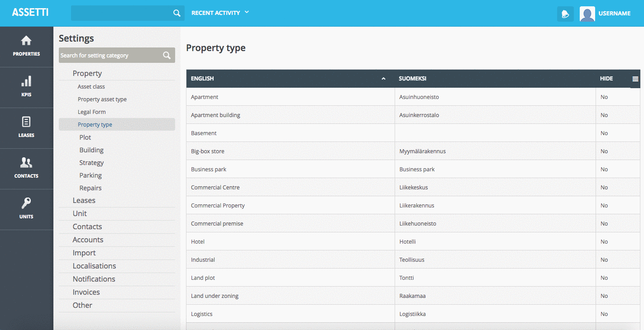Screen dimensions: 644x330
Task: Expand the Leases settings category
Action: pos(84,200)
